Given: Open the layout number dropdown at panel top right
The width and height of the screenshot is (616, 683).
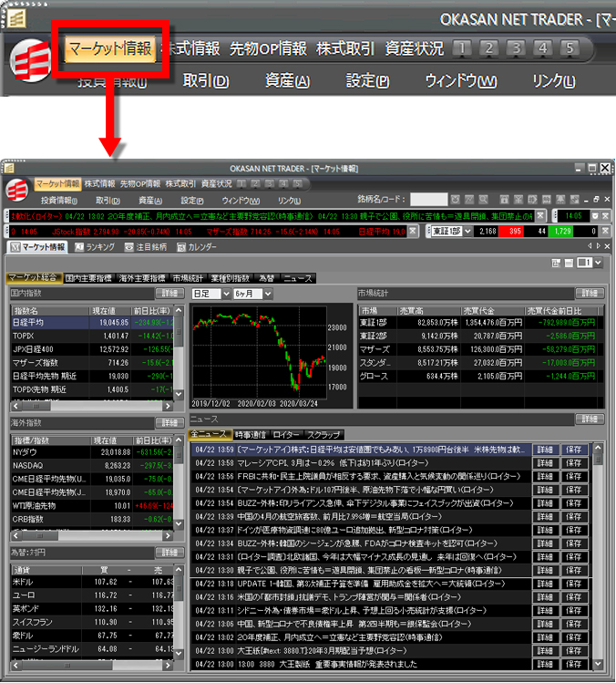Looking at the screenshot, I should point(598,263).
